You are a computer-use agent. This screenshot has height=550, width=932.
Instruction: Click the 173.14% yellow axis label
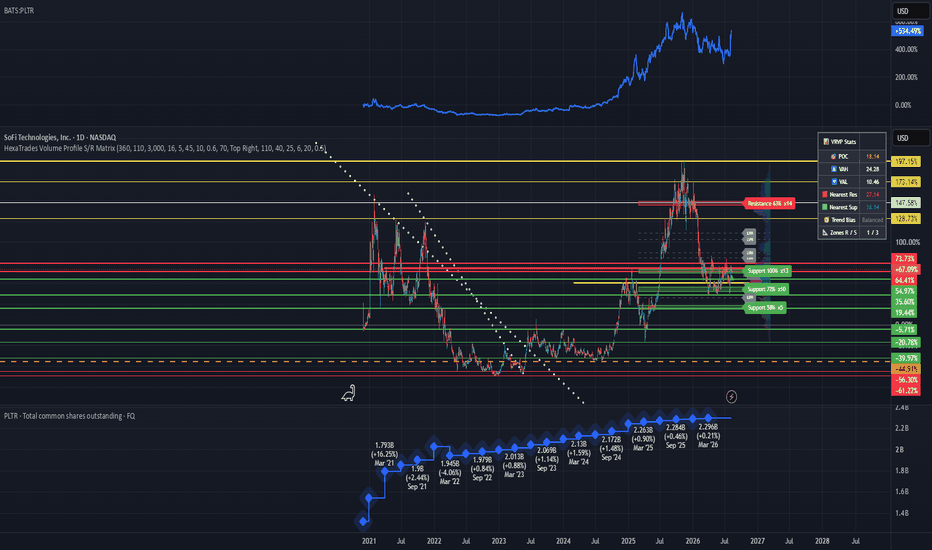tap(906, 181)
